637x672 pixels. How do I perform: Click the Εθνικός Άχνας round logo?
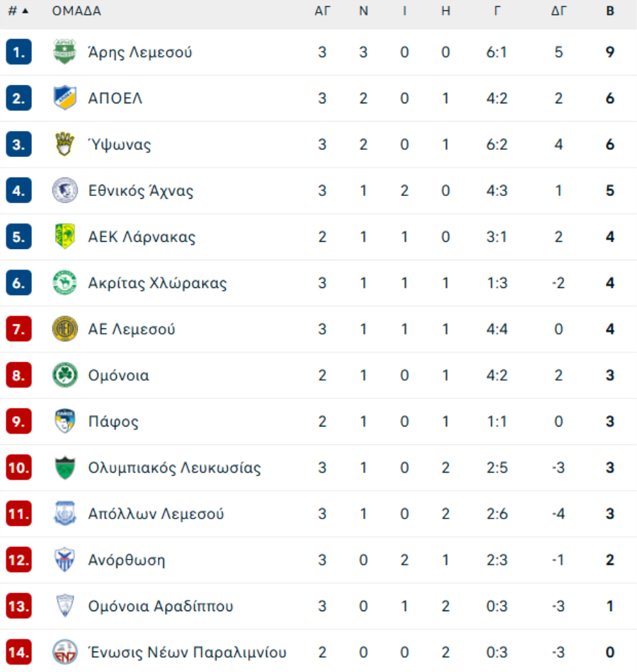coord(65,190)
